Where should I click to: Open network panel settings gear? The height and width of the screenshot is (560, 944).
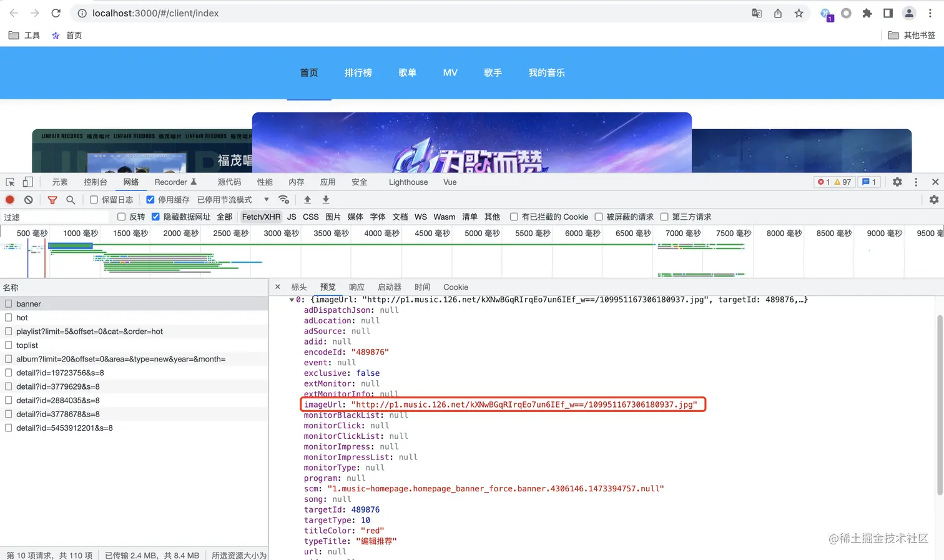pyautogui.click(x=934, y=200)
